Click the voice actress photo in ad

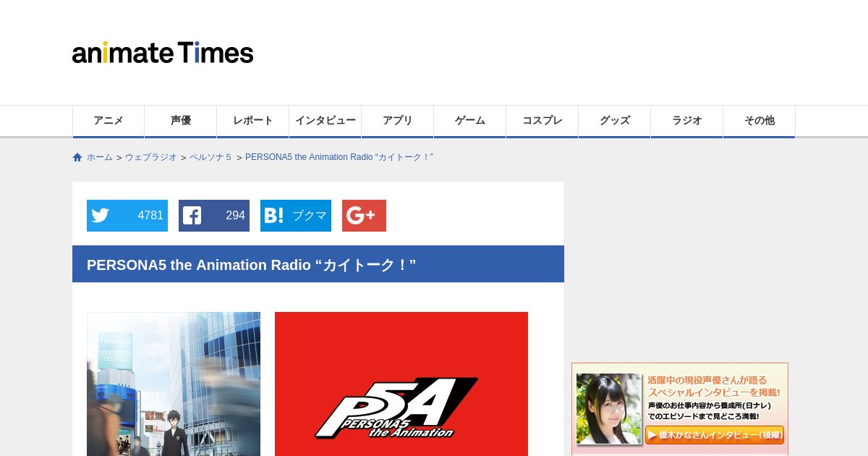pos(609,408)
